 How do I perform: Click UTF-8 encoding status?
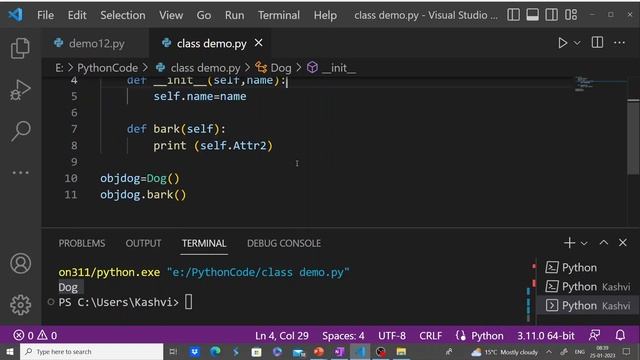[x=392, y=336]
